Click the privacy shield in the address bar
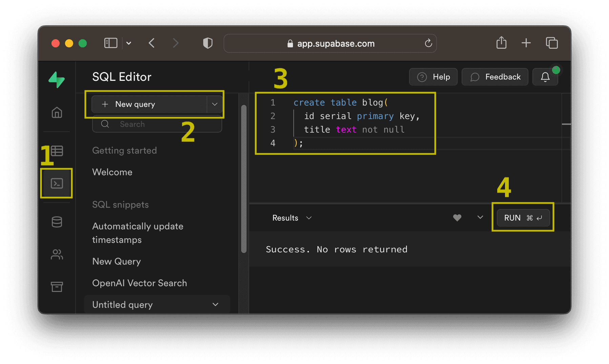 pos(208,43)
